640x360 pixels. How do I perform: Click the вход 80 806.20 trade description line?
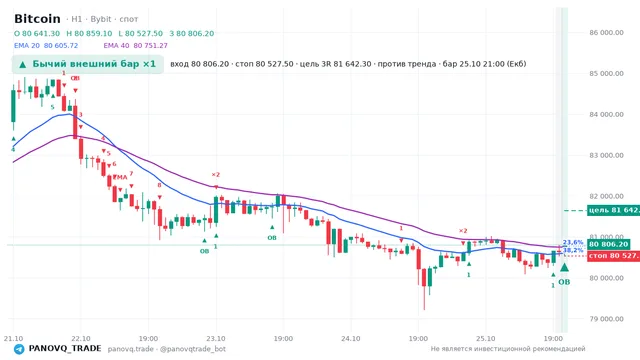(x=348, y=64)
